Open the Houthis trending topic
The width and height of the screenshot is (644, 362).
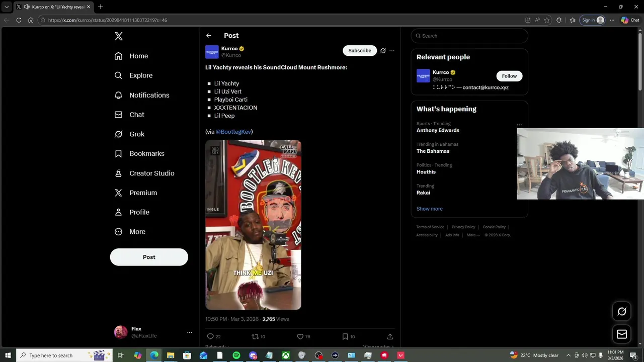426,172
